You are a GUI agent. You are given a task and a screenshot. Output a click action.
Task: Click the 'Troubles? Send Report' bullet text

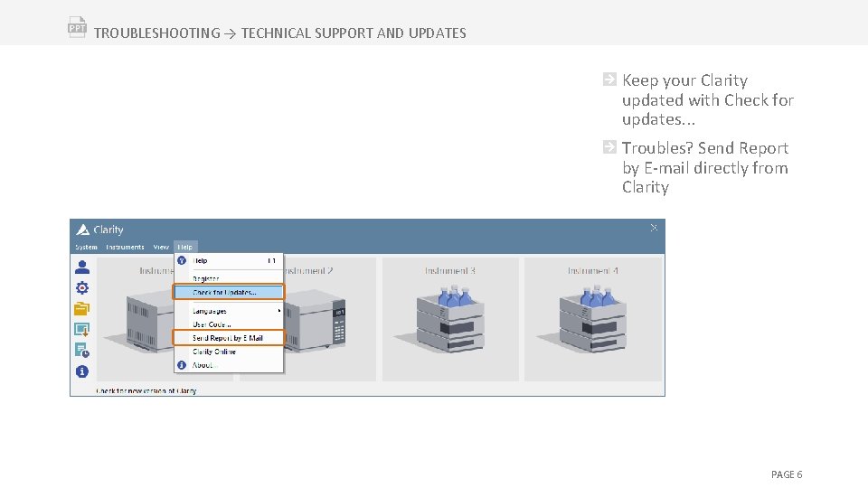704,168
